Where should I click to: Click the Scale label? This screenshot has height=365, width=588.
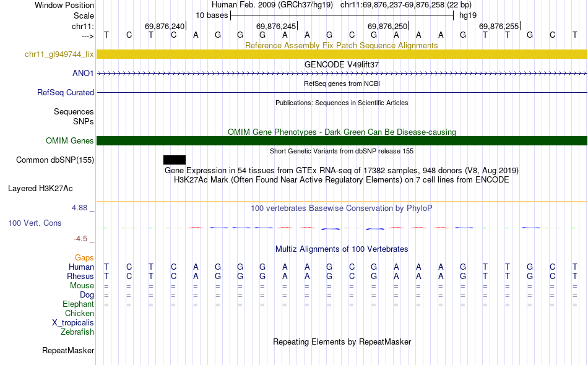tap(84, 15)
